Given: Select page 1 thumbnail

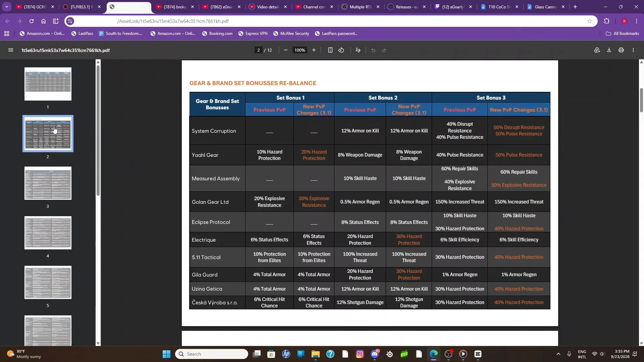Looking at the screenshot, I should click(48, 84).
